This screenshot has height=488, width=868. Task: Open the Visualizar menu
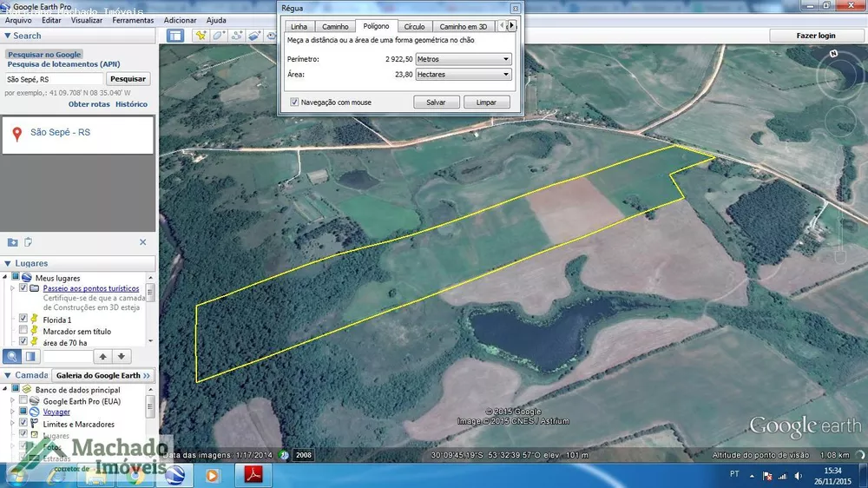(86, 20)
